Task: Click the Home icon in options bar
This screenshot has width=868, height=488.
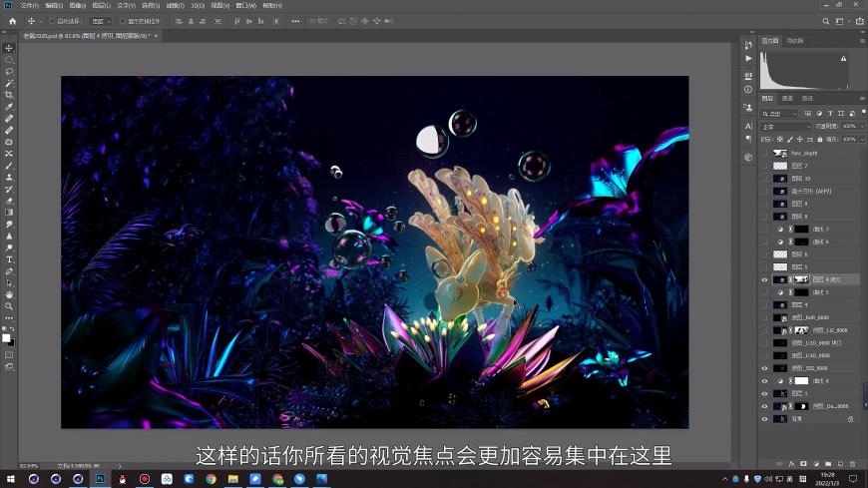Action: (x=12, y=21)
